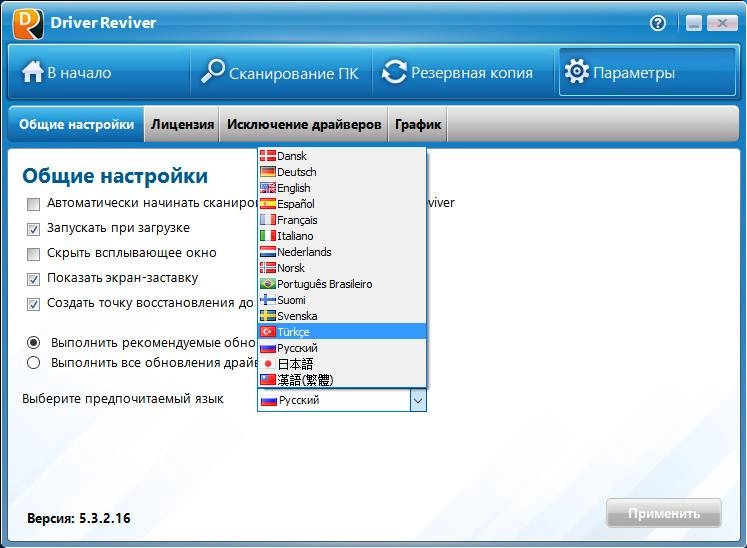Enable automatic scan start checkbox

tap(33, 204)
